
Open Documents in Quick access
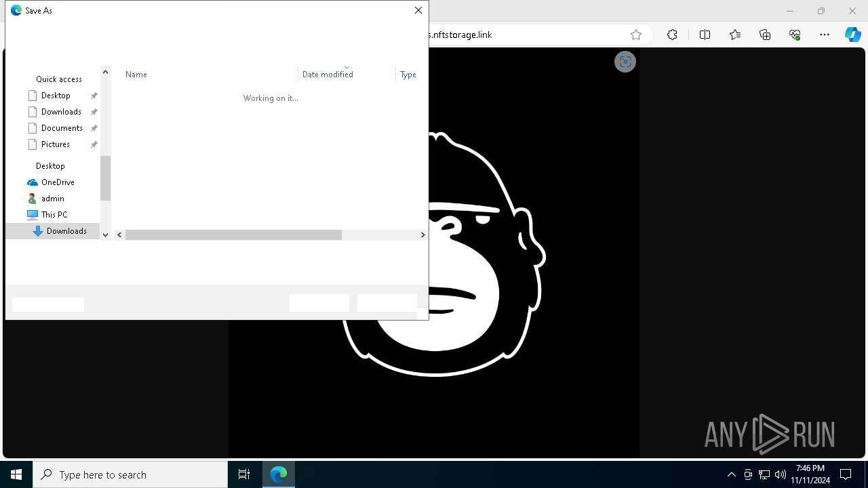click(62, 128)
